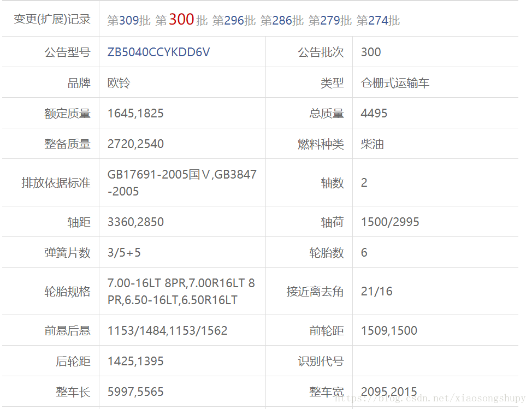The image size is (532, 409).
Task: Click the 识别代号 label
Action: pos(321,361)
